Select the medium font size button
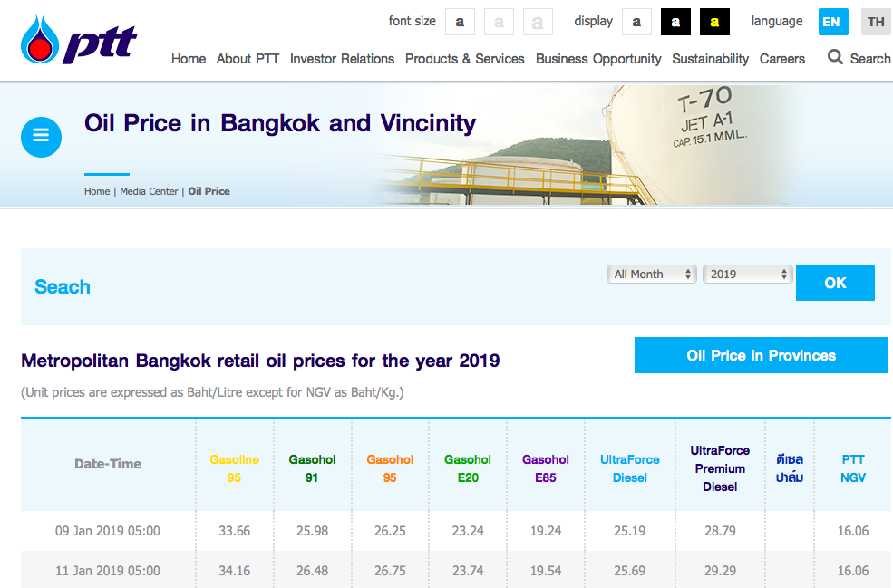 (x=499, y=22)
